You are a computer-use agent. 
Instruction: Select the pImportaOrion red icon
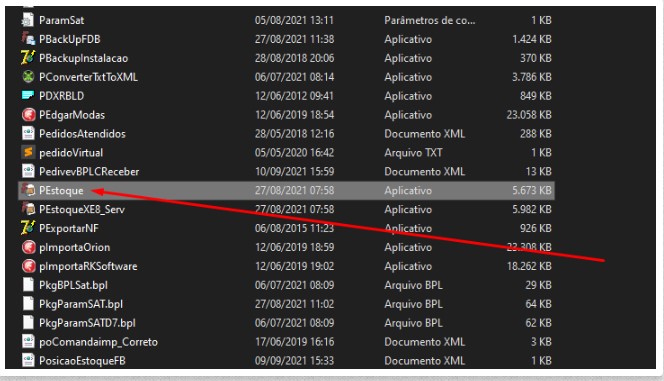(28, 247)
